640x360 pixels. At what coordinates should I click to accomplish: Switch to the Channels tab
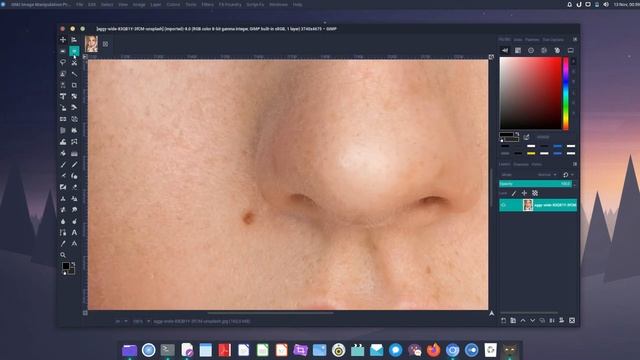click(521, 164)
